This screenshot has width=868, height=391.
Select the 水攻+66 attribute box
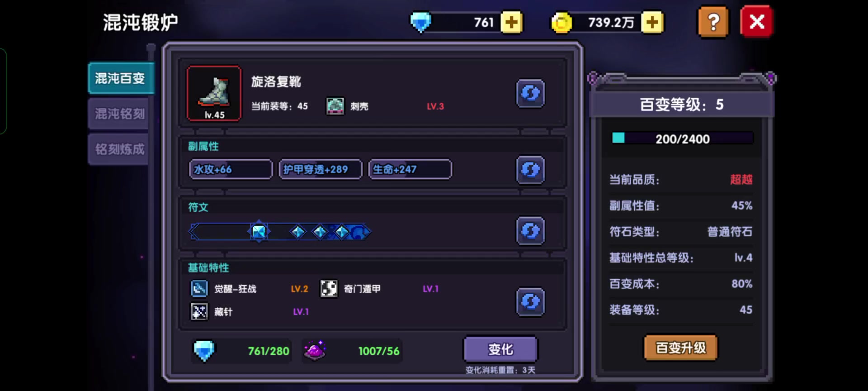click(x=231, y=169)
